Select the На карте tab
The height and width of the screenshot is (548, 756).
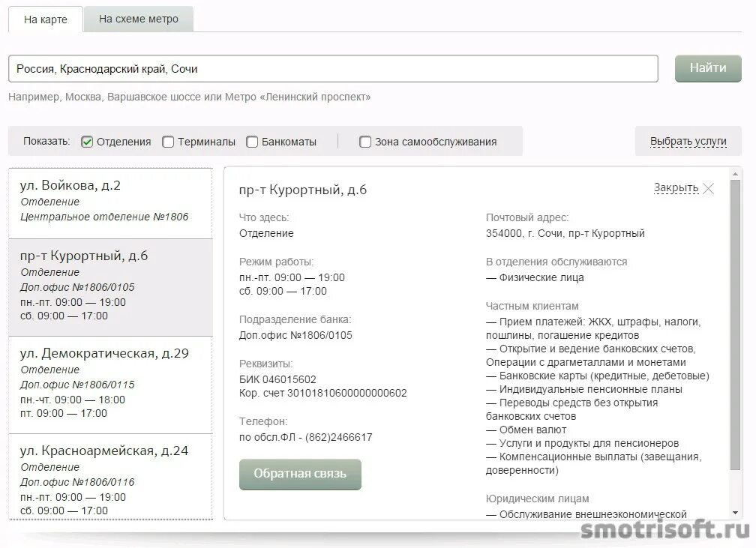click(45, 20)
